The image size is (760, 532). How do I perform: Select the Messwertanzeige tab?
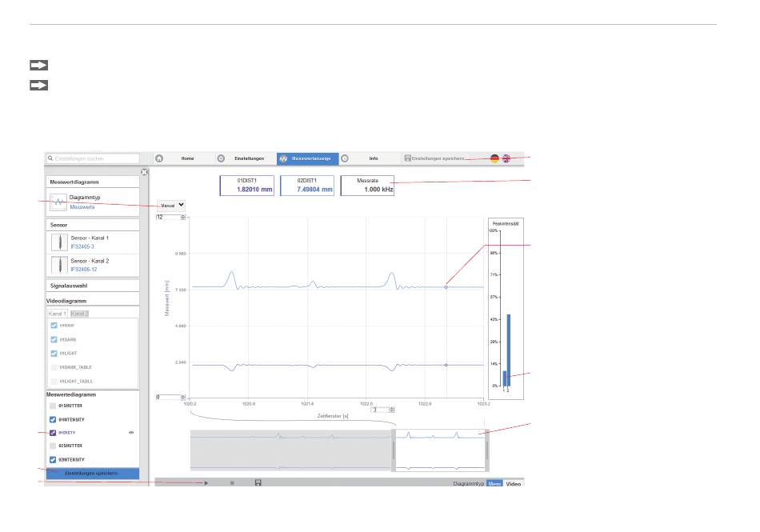click(308, 158)
